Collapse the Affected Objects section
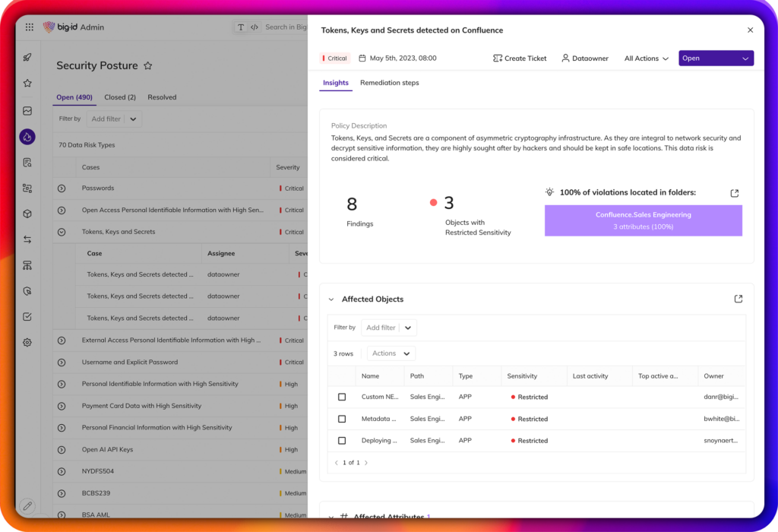Image resolution: width=778 pixels, height=532 pixels. point(331,299)
